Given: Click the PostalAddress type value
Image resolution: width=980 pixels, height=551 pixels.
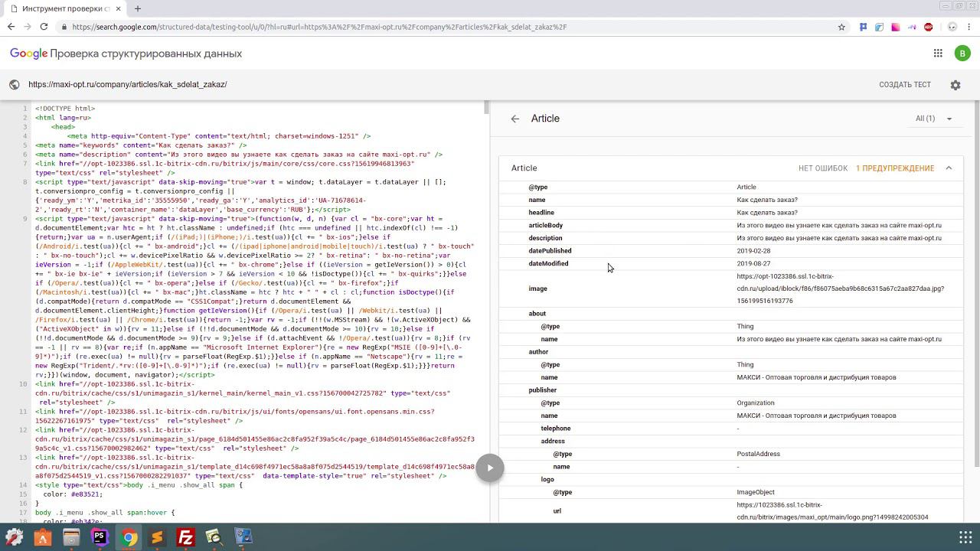Looking at the screenshot, I should pyautogui.click(x=758, y=454).
